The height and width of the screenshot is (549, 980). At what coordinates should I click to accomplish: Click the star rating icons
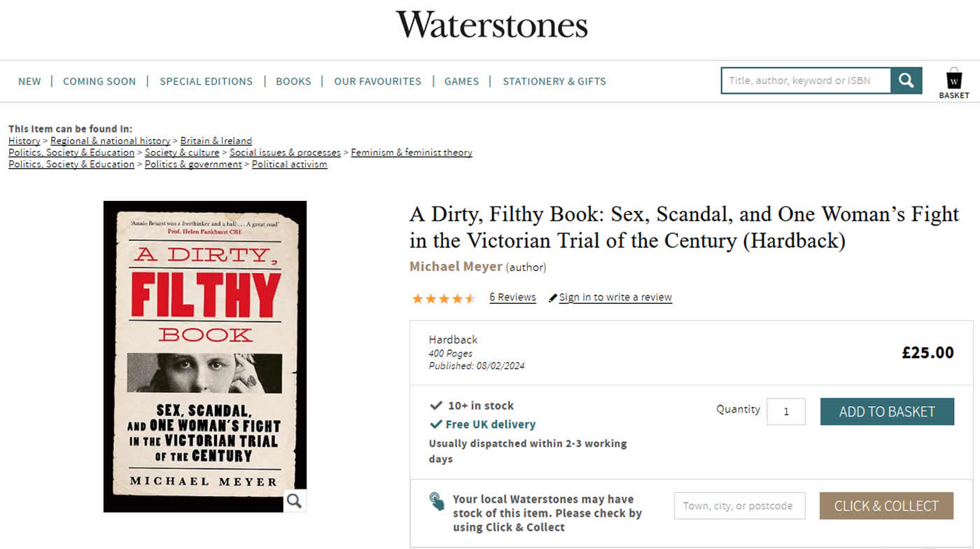pos(444,298)
